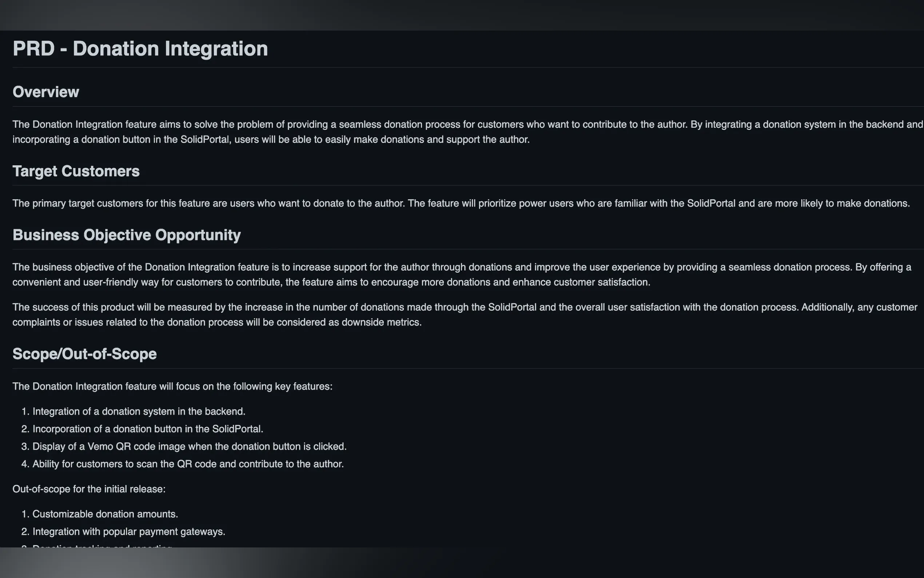
Task: Click the "Target Customers" heading
Action: coord(76,171)
